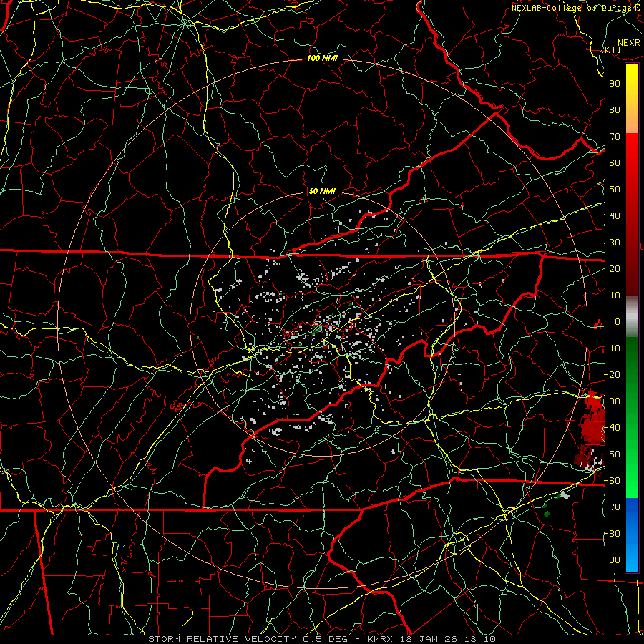The image size is (644, 644).
Task: Click the [KT] units label above scale
Action: [x=611, y=49]
